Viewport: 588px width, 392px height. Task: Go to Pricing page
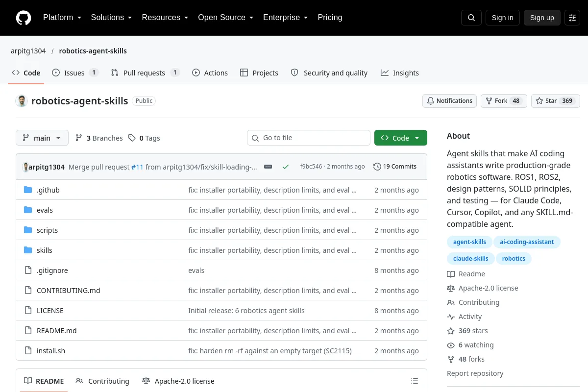coord(330,18)
